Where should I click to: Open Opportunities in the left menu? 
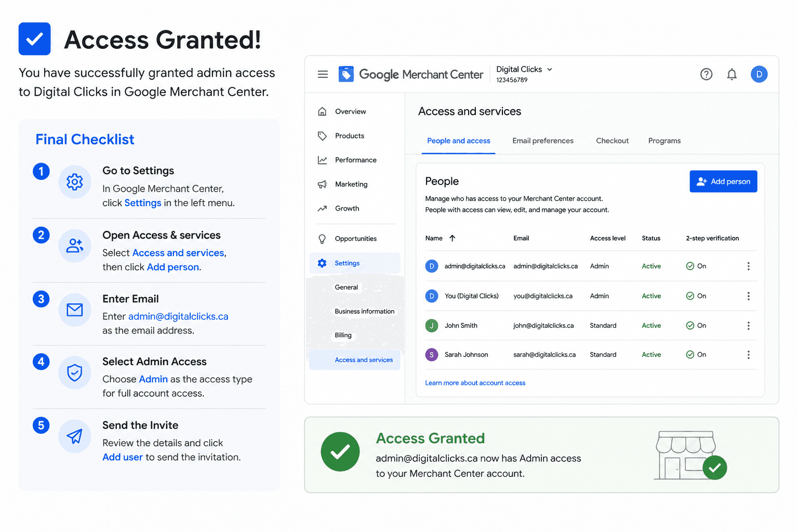(356, 239)
